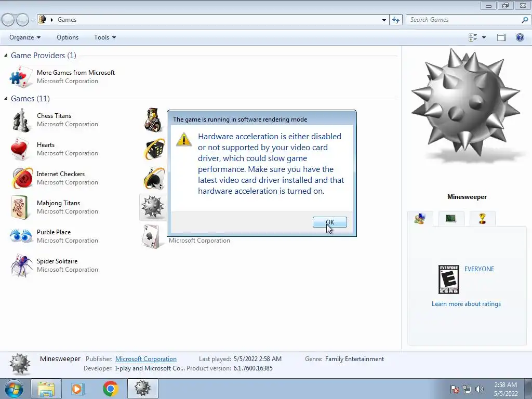532x399 pixels.
Task: Select the Internet Checkers icon
Action: click(x=22, y=178)
